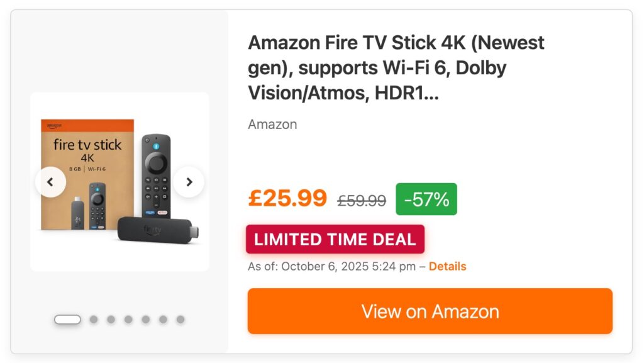
Task: Select the fifth carousel image dot
Action: point(145,320)
